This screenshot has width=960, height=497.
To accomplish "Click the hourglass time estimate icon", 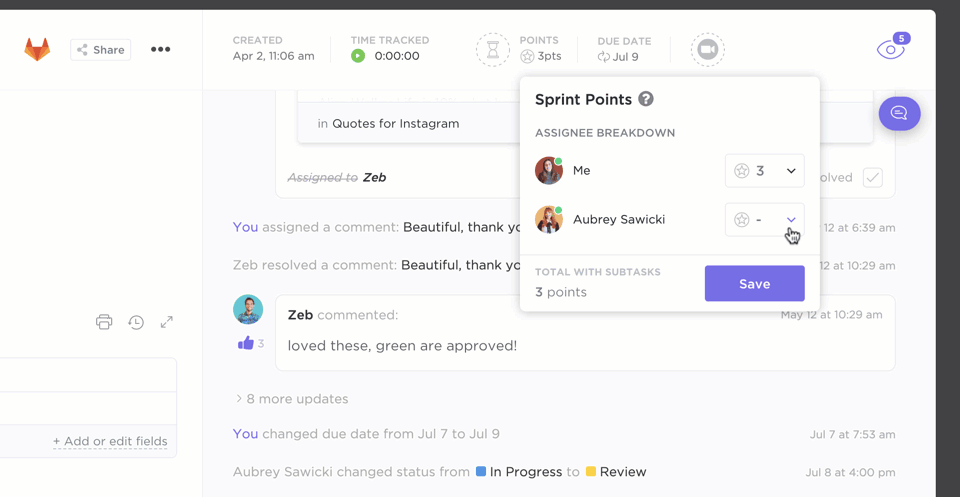I will pyautogui.click(x=492, y=49).
